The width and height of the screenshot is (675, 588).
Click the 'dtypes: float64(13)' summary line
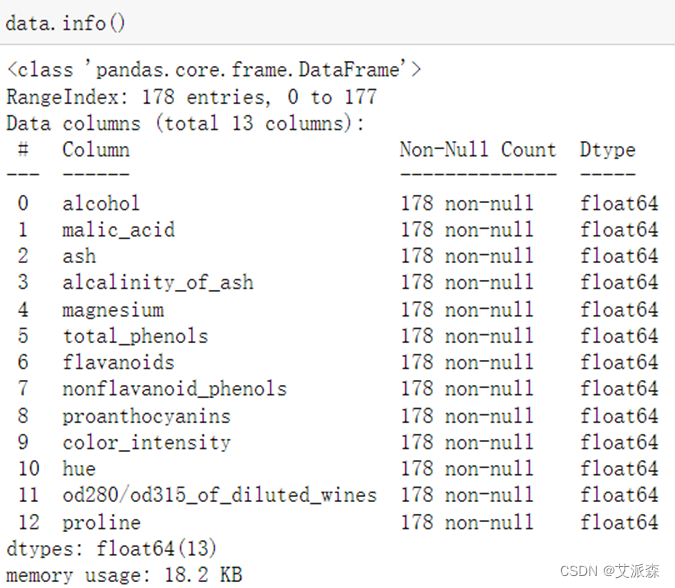112,548
